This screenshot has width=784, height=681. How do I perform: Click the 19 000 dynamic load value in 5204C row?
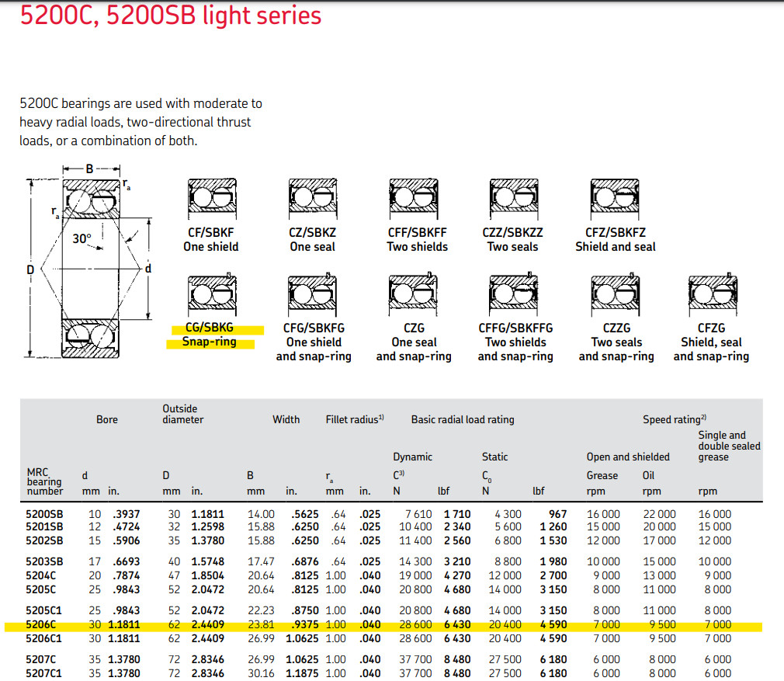tap(415, 575)
